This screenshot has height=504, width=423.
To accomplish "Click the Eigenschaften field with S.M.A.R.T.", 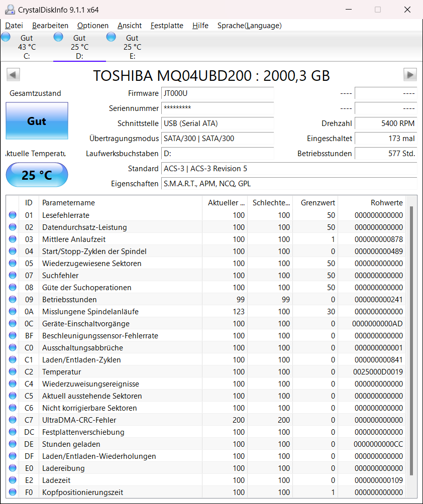I will coord(289,184).
